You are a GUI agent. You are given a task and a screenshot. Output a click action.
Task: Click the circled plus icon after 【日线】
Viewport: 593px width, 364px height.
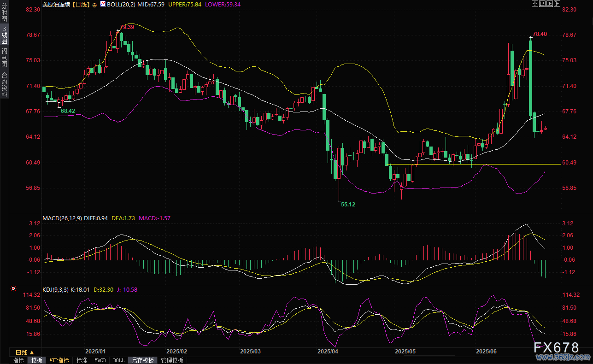click(94, 4)
